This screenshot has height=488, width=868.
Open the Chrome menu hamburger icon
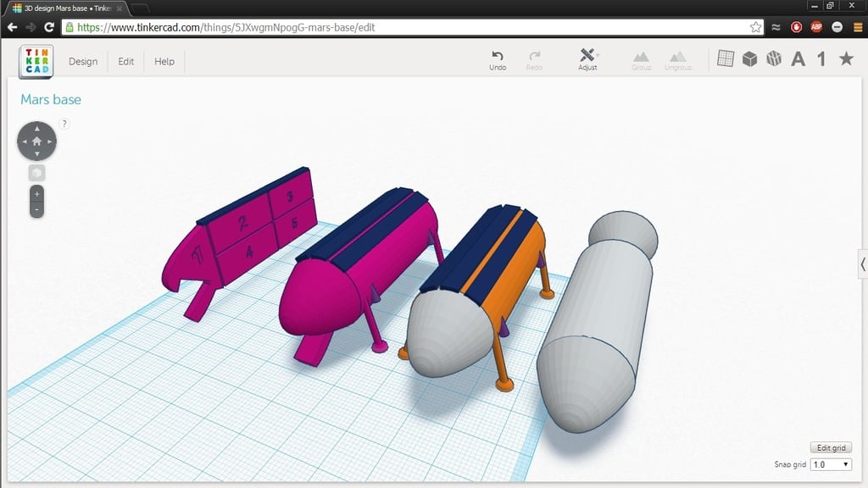click(858, 27)
